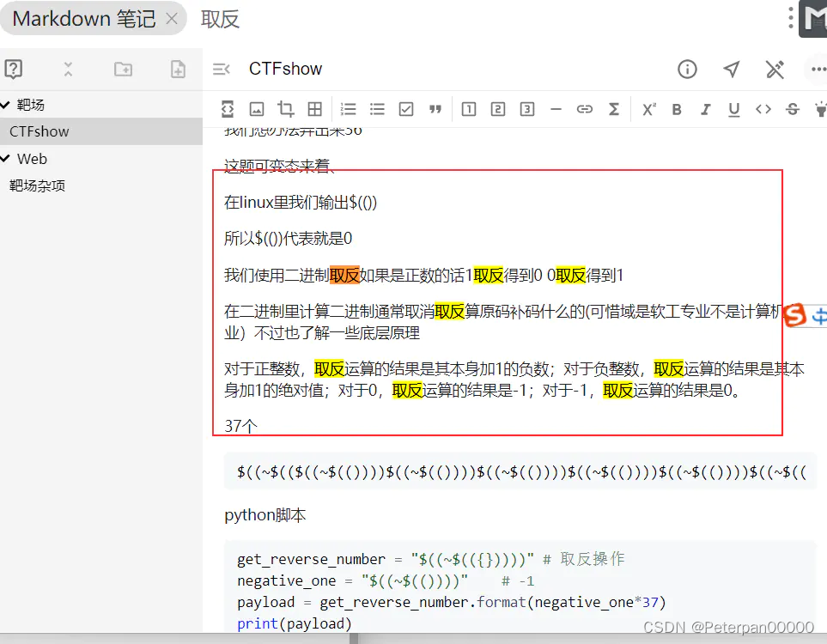827x644 pixels.
Task: Toggle underline formatting
Action: (x=733, y=109)
